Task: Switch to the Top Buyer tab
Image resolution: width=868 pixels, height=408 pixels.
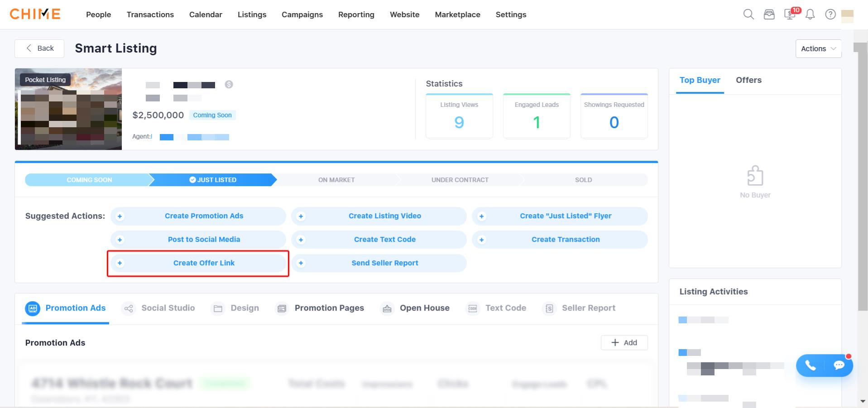Action: coord(700,80)
